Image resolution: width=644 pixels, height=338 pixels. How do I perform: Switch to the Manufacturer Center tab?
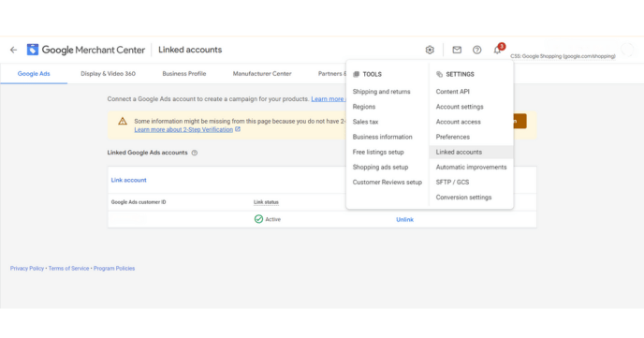262,74
